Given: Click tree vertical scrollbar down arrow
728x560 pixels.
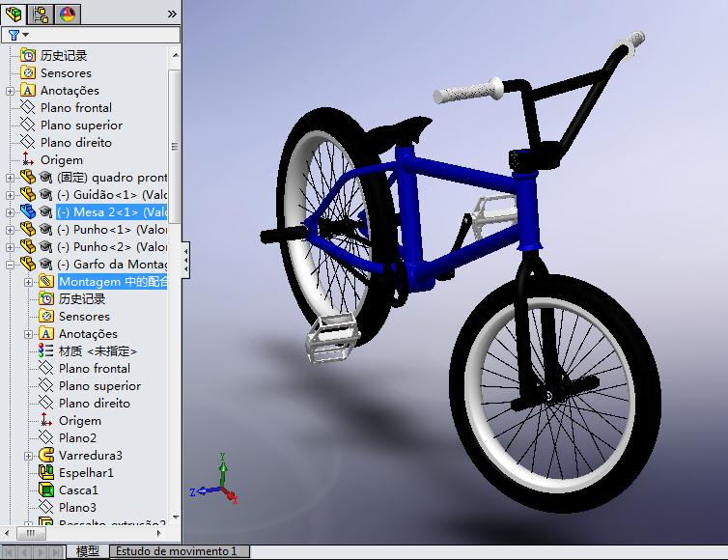Looking at the screenshot, I should [x=175, y=517].
